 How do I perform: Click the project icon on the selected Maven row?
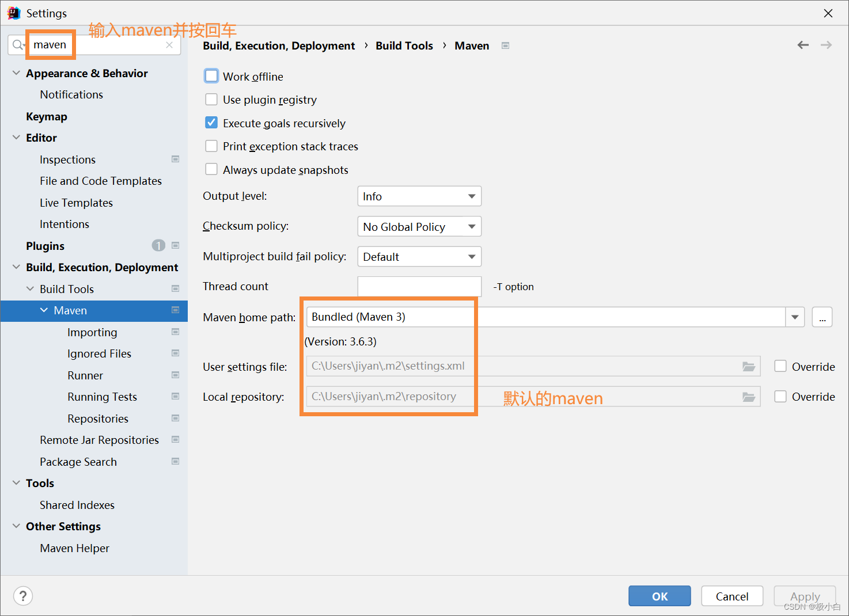175,310
